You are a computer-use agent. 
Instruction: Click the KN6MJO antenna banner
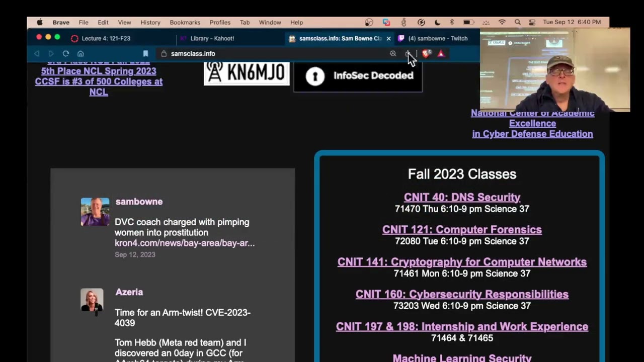click(247, 73)
